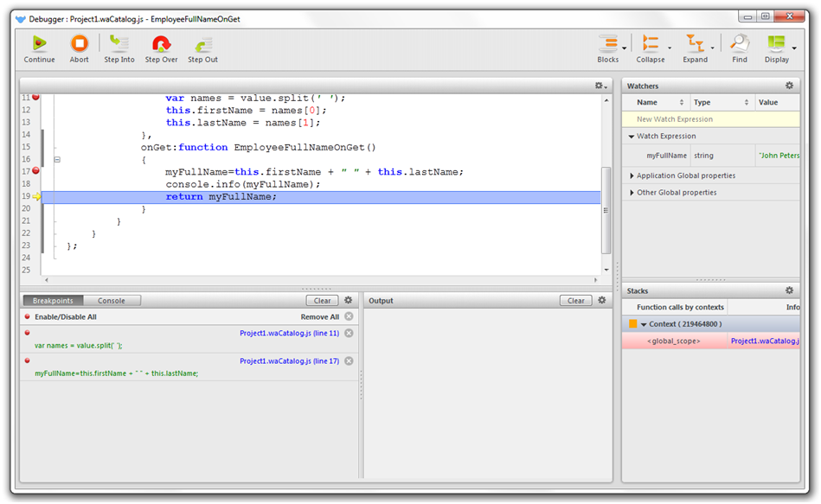Clear the Output panel
This screenshot has width=821, height=504.
(x=576, y=301)
